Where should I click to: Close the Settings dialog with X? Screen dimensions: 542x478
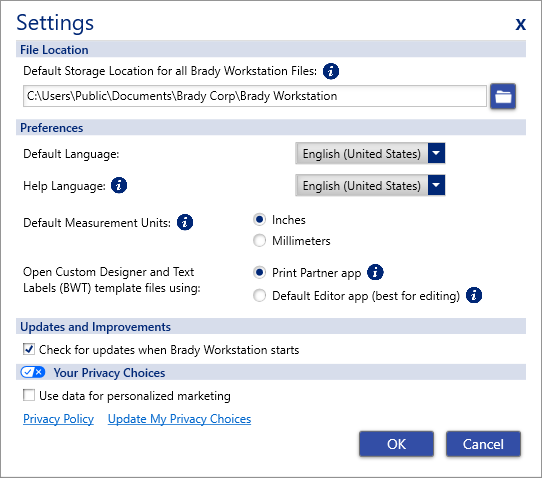521,24
